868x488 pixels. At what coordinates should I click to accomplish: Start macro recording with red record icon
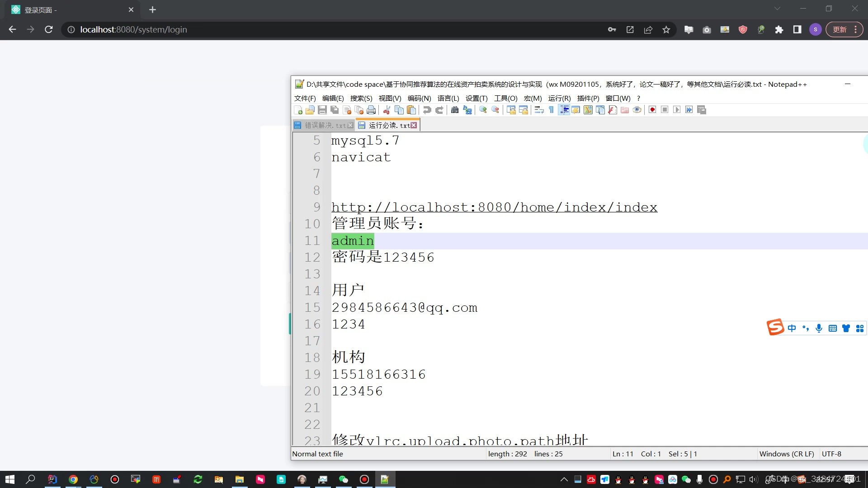(652, 110)
